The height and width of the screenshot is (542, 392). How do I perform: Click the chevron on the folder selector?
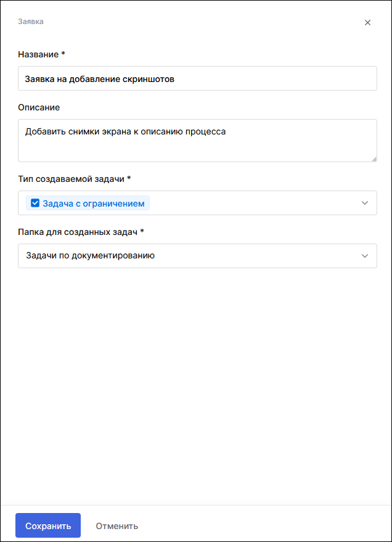pos(365,256)
